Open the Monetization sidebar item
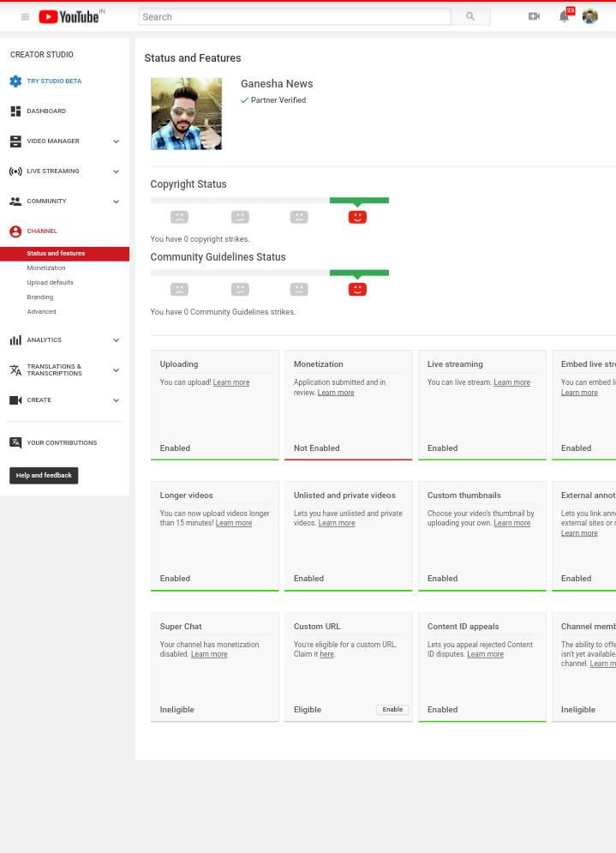The image size is (616, 853). (46, 267)
